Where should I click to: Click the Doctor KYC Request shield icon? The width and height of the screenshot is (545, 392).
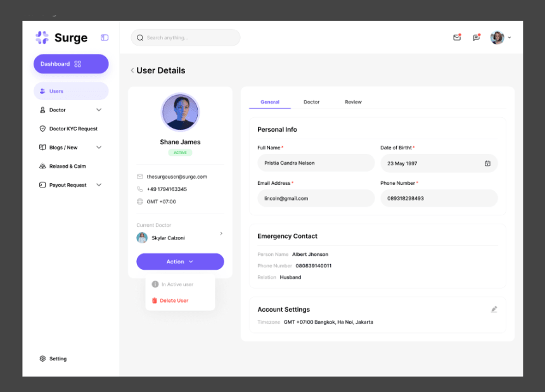(x=43, y=129)
